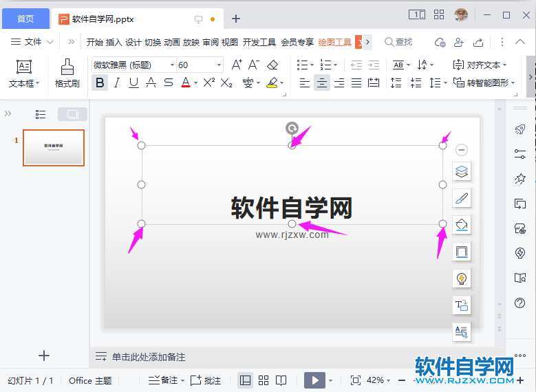Decrease font size
This screenshot has height=392, width=536.
pyautogui.click(x=253, y=65)
